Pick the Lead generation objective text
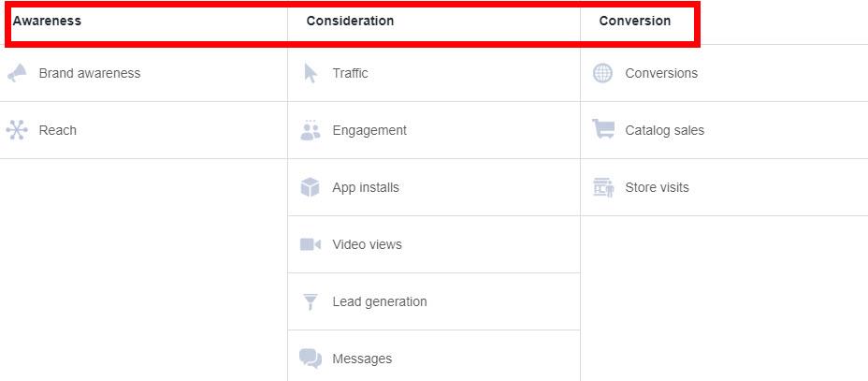Screen dimensions: 868x381 (x=379, y=301)
